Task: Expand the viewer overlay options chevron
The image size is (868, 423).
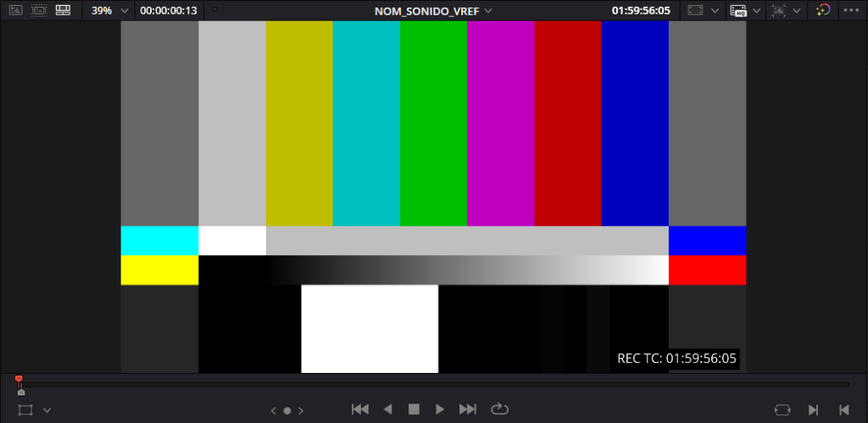Action: point(797,10)
